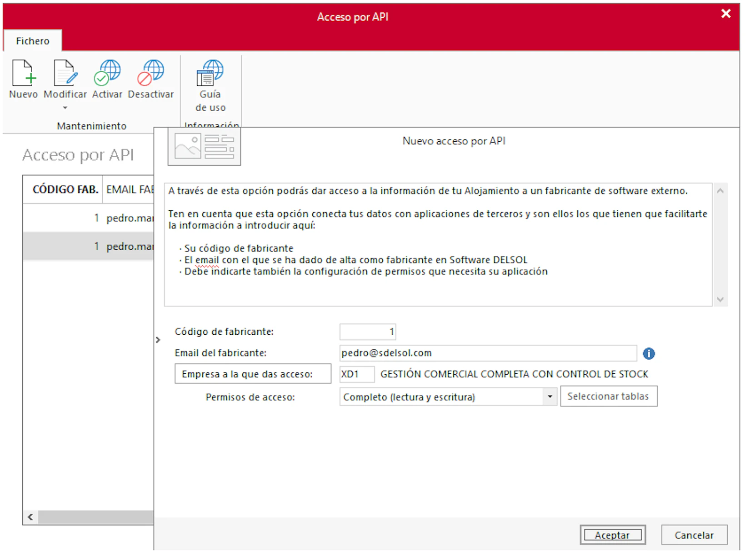Open the Guía de uso icon
Viewport: 750px width, 560px height.
tap(210, 73)
